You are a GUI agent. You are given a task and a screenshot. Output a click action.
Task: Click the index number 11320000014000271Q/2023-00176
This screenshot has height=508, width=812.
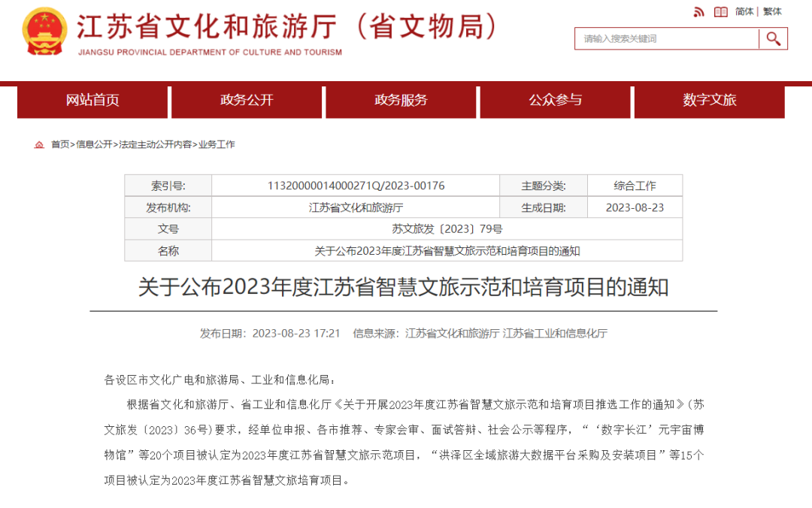[356, 186]
